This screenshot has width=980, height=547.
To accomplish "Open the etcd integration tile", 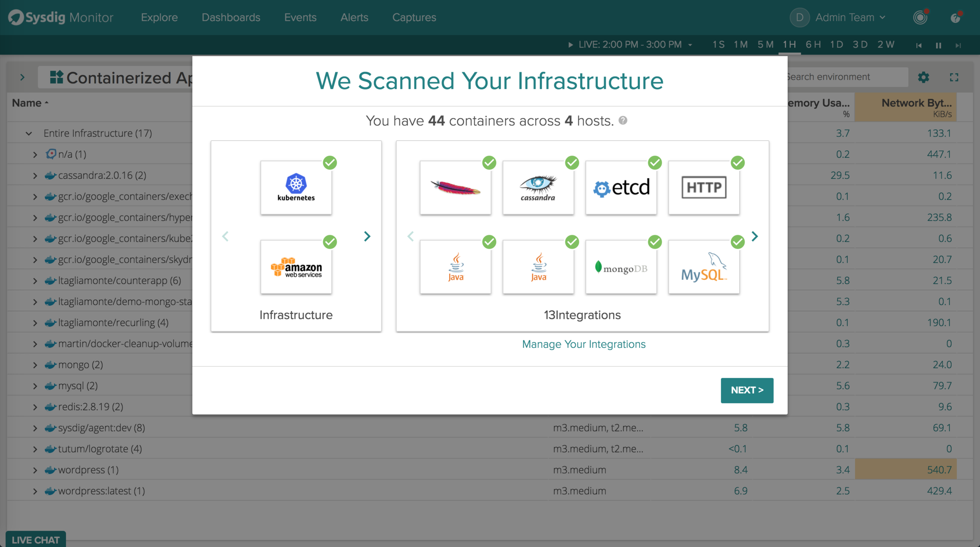I will coord(621,187).
